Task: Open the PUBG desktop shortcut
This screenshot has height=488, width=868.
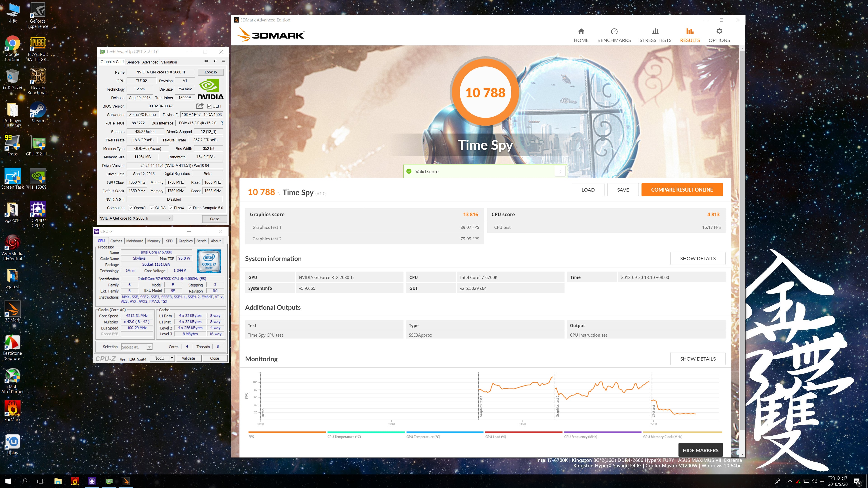Action: coord(38,49)
